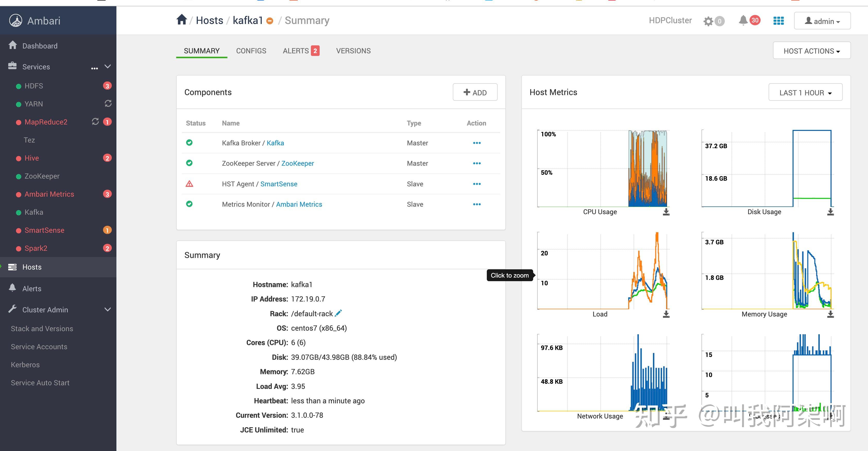Screen dimensions: 868x451
Task: Switch to the Configs tab
Action: point(251,51)
